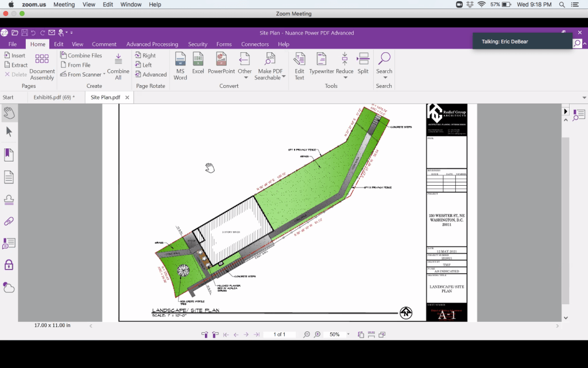Open the Security lock panel
The image size is (588, 368).
[x=9, y=264]
